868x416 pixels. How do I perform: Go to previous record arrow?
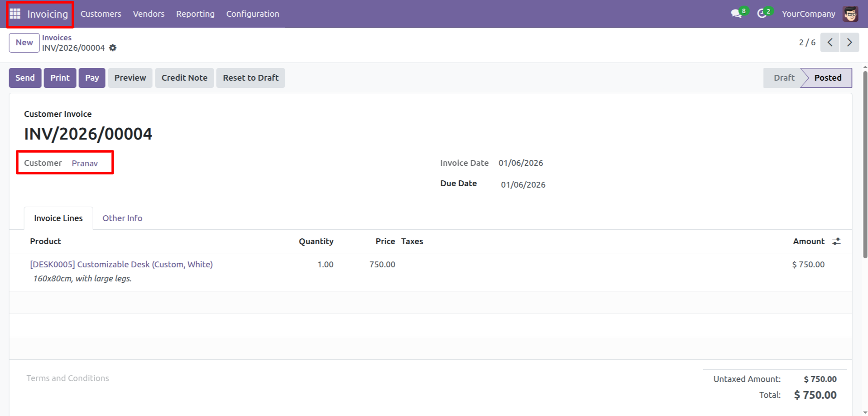830,43
